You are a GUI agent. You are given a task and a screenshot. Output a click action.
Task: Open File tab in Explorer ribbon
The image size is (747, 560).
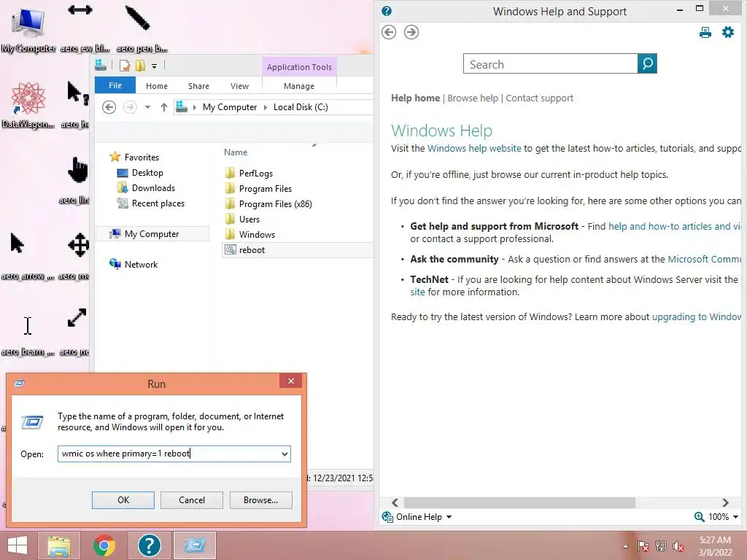(115, 85)
